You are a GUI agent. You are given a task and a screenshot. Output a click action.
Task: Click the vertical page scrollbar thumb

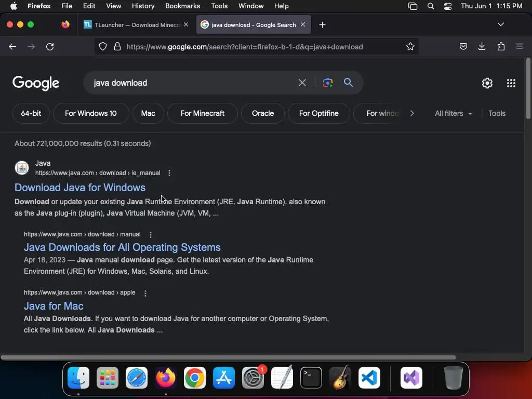pyautogui.click(x=528, y=88)
